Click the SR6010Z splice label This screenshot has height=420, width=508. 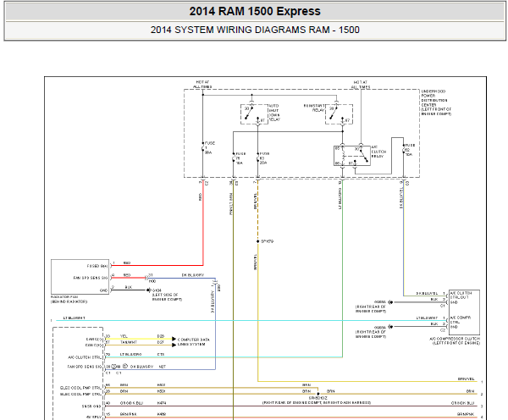pos(317,398)
